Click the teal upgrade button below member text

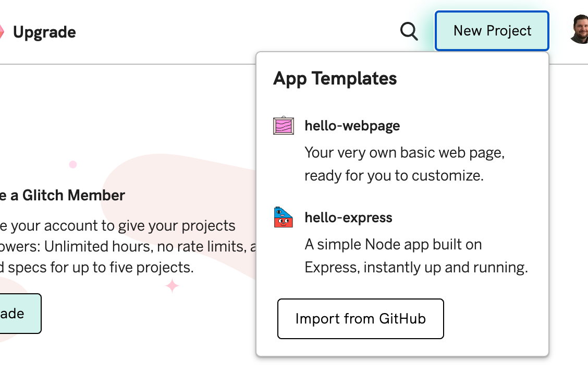click(20, 314)
